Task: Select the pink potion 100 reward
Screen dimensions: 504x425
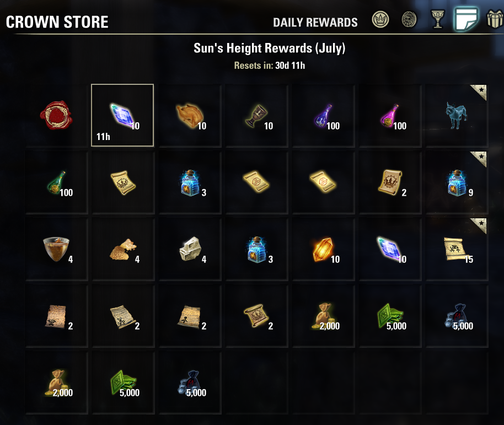Action: [390, 115]
